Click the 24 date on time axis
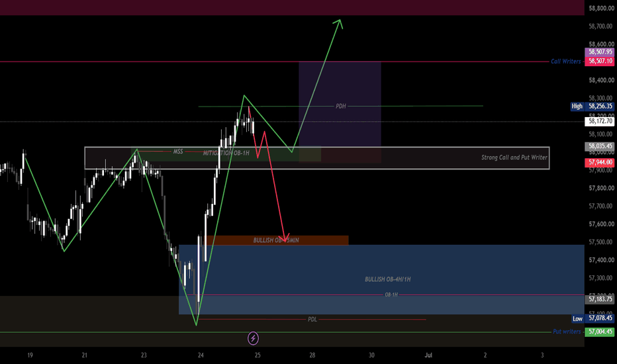Viewport: 617px width, 364px height. point(201,355)
